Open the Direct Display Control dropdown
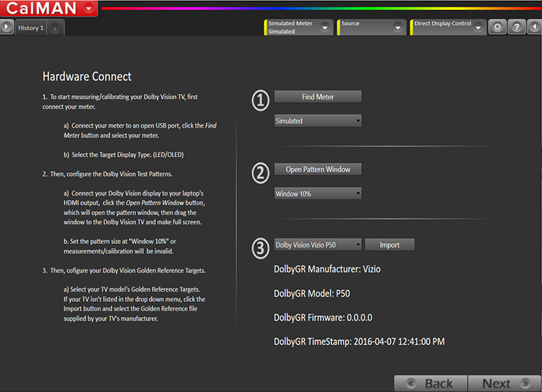The width and height of the screenshot is (542, 392). 478,27
